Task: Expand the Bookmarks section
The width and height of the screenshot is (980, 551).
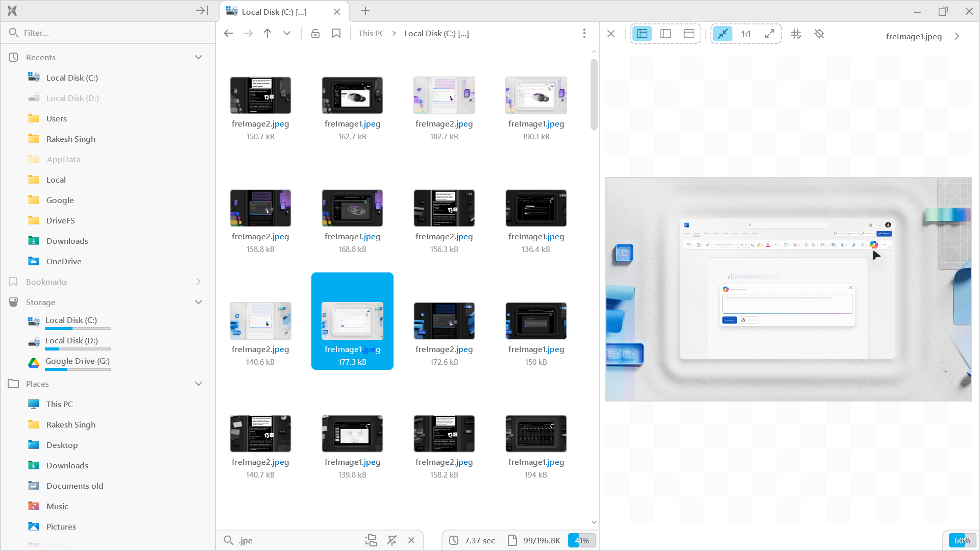Action: point(199,282)
